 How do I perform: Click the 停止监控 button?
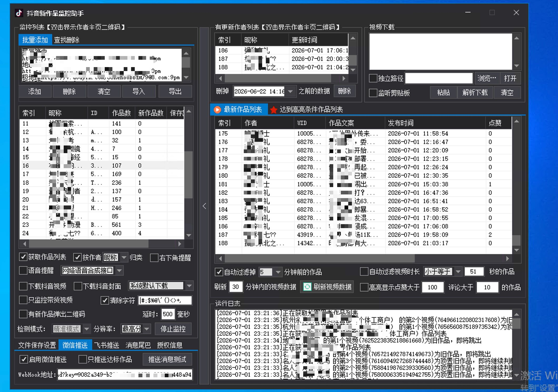pyautogui.click(x=173, y=329)
